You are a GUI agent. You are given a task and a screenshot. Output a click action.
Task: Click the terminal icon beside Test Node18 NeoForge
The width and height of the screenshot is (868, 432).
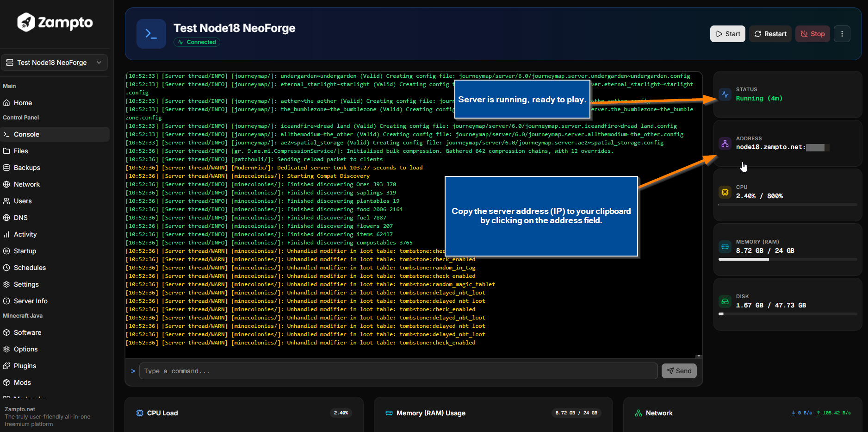point(151,34)
